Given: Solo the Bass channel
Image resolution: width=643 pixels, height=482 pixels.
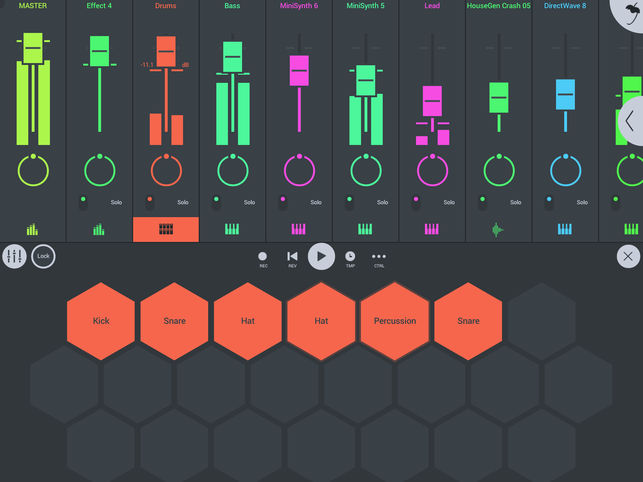Looking at the screenshot, I should [249, 202].
